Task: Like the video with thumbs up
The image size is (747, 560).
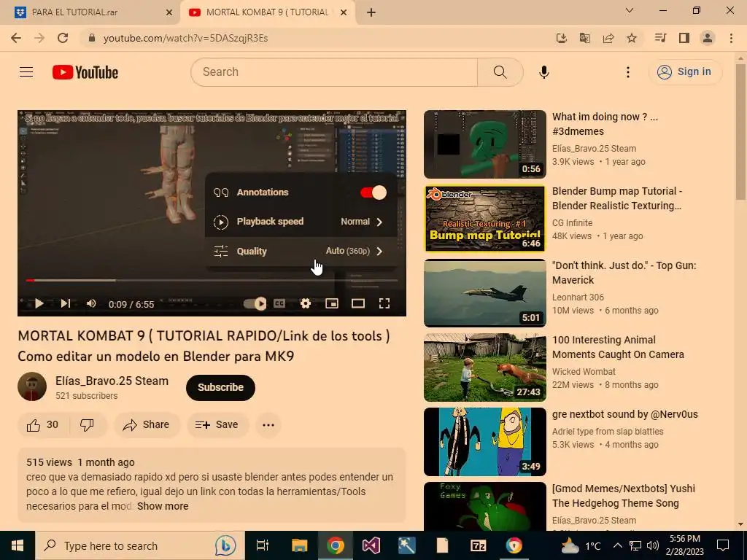Action: (43, 425)
